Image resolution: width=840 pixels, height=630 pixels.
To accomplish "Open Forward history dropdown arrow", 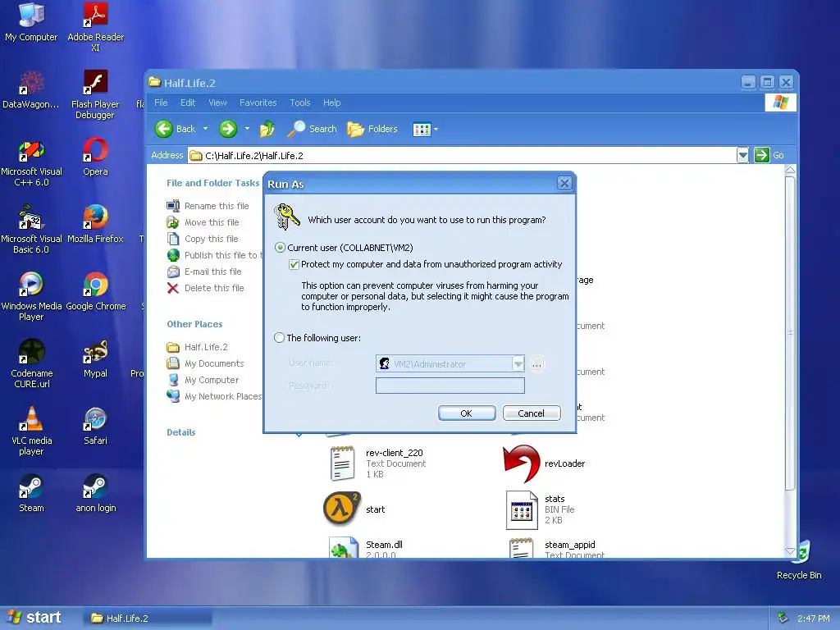I will (x=247, y=129).
